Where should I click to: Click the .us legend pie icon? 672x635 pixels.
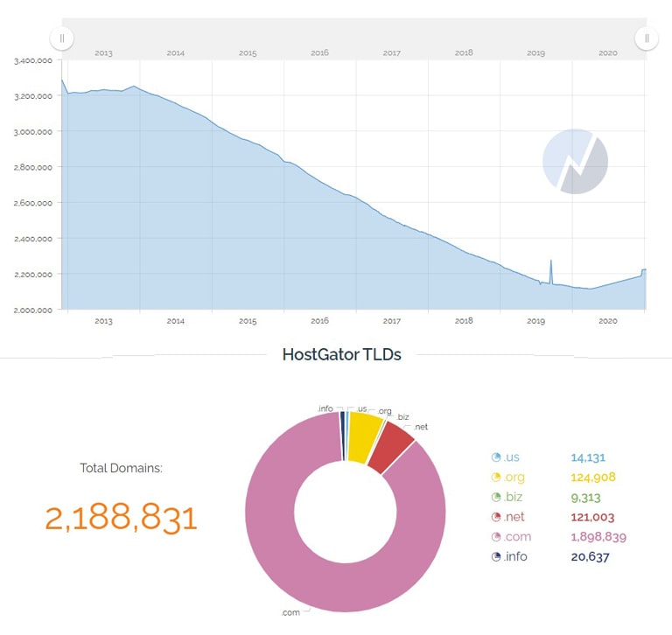[496, 457]
